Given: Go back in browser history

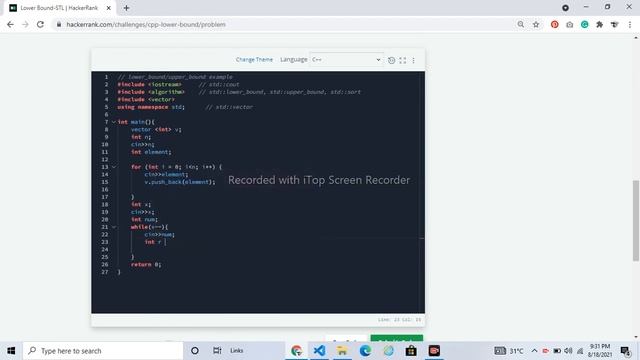Looking at the screenshot, I should pos(10,24).
